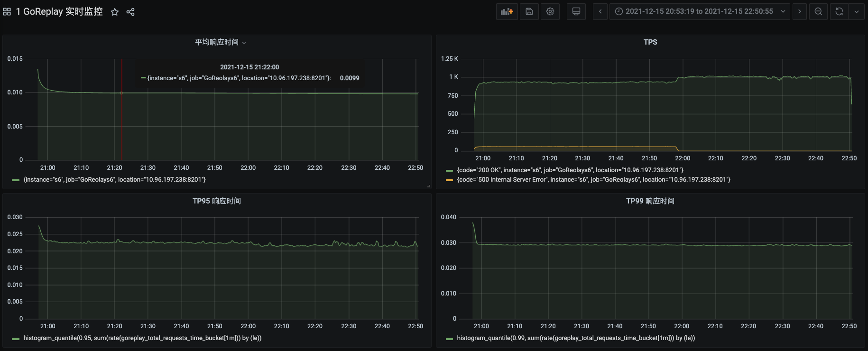Image resolution: width=868 pixels, height=351 pixels.
Task: Open dashboard settings gear
Action: (x=550, y=11)
